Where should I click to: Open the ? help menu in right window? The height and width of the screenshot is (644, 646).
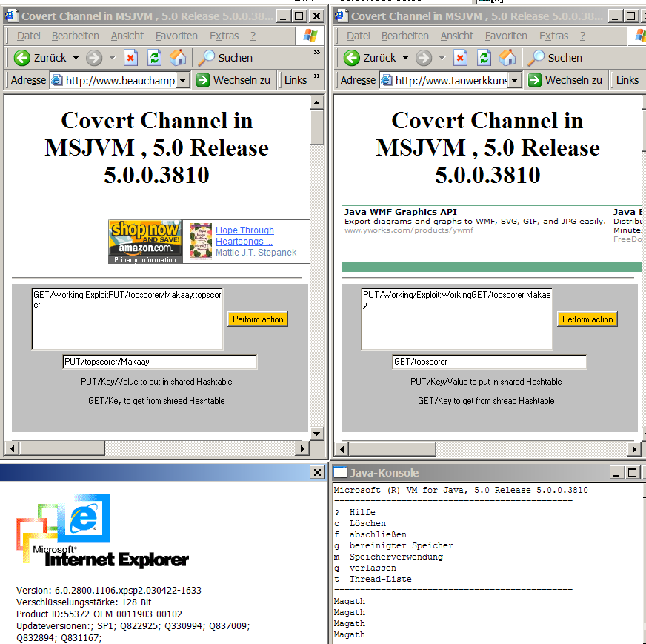pyautogui.click(x=582, y=36)
